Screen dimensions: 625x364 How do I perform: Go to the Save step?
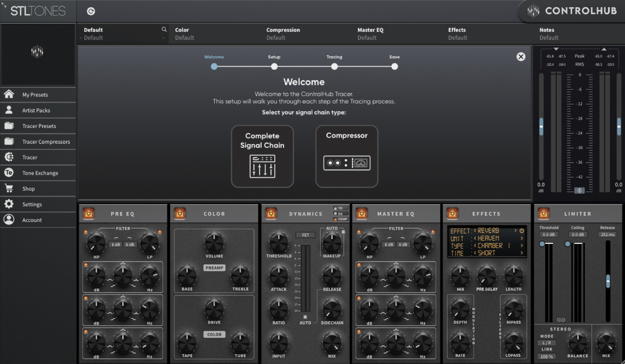click(x=394, y=67)
